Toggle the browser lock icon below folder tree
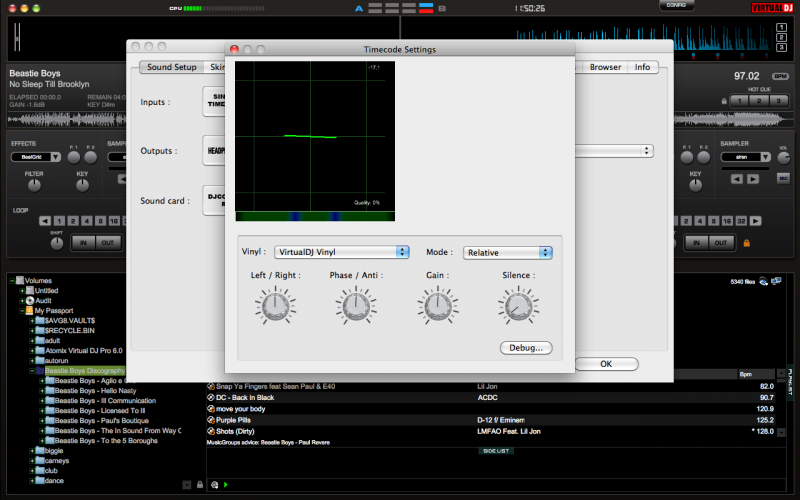 (200, 485)
